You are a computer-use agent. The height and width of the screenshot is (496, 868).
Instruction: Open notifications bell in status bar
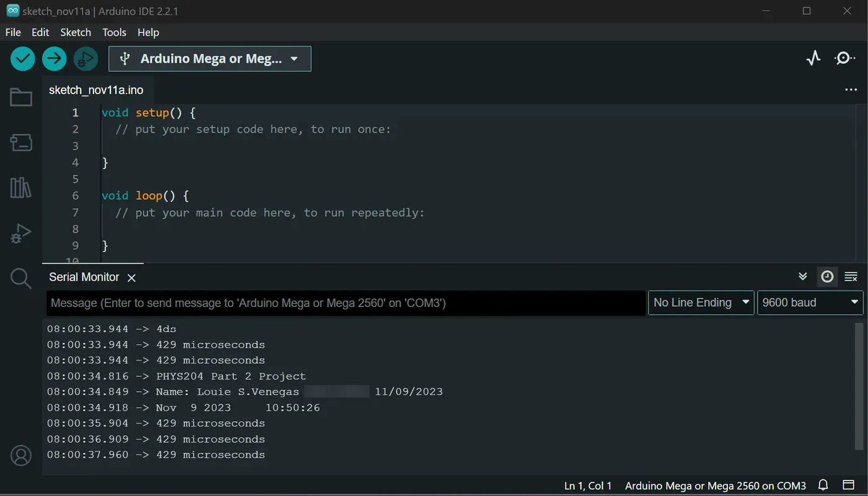[823, 485]
